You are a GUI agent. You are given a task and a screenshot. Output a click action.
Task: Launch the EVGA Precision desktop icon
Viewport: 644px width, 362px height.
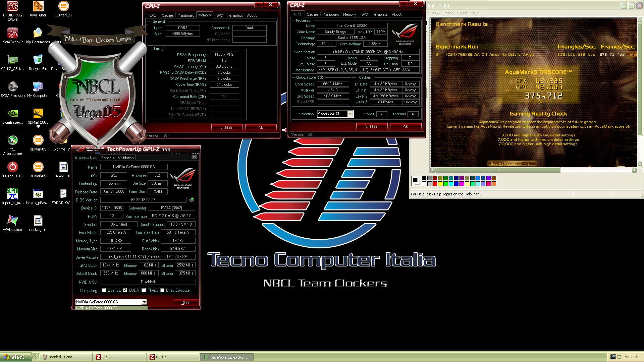pyautogui.click(x=12, y=89)
